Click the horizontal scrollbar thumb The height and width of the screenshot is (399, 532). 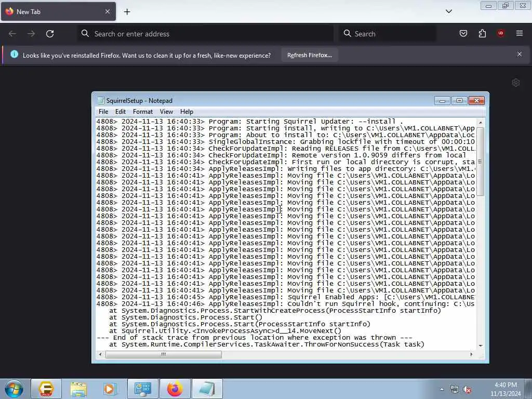164,354
